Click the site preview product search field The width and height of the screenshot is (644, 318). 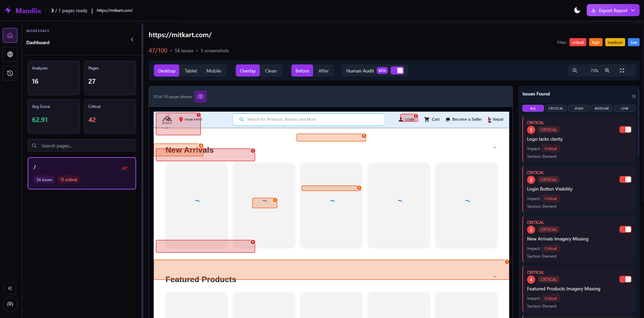309,119
